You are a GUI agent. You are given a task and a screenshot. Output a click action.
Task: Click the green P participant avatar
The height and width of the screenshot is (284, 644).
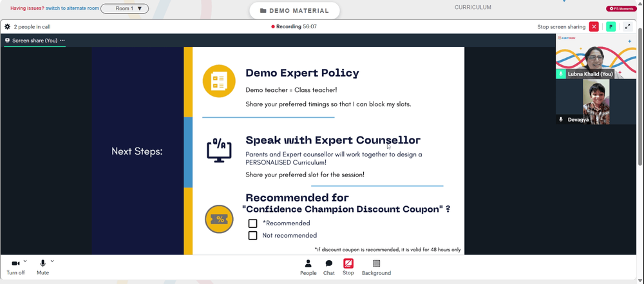point(611,26)
